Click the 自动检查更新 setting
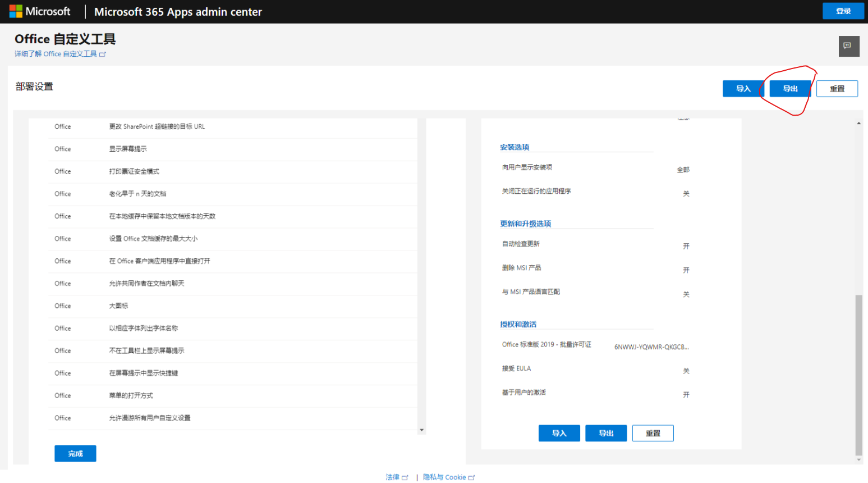 coord(521,244)
